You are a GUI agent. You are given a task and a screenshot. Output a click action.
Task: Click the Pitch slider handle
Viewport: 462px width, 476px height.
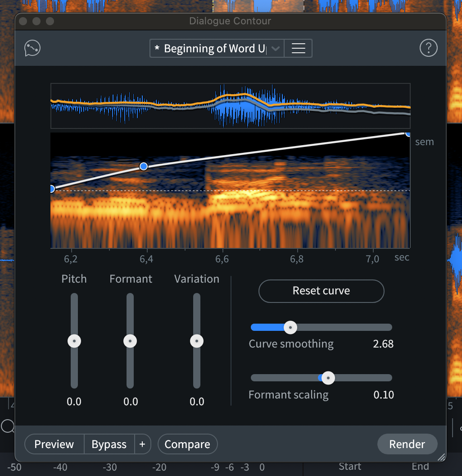pos(74,341)
